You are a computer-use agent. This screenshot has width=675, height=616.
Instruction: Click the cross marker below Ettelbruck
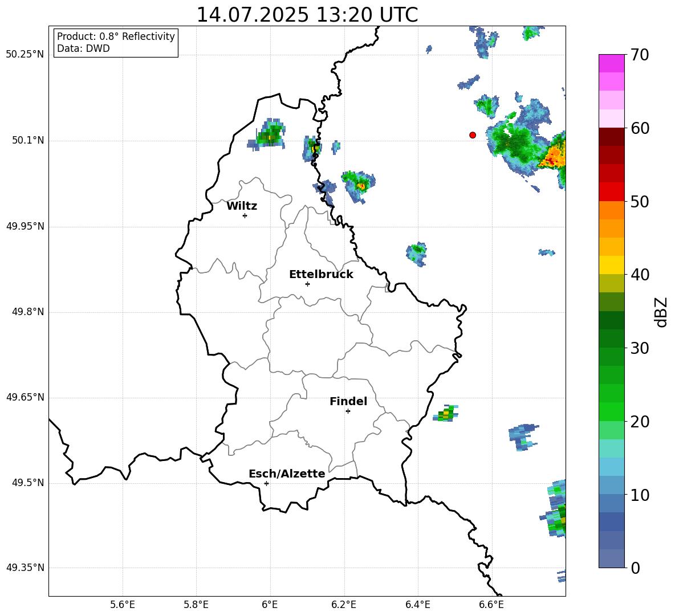pyautogui.click(x=307, y=284)
